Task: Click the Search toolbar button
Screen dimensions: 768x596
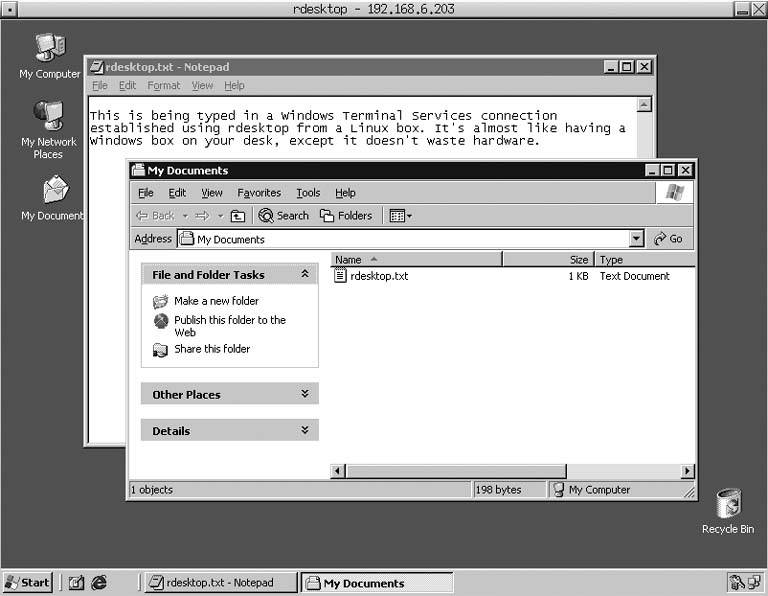Action: (x=284, y=215)
